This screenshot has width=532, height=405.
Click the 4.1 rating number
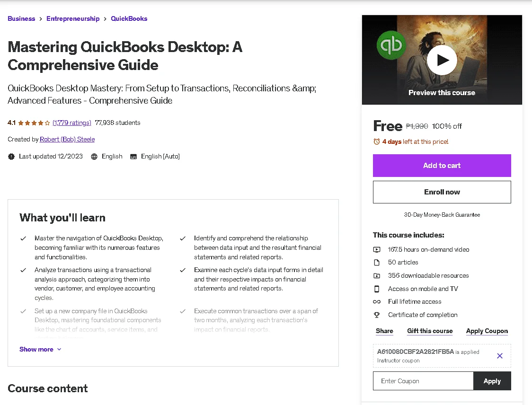click(11, 123)
